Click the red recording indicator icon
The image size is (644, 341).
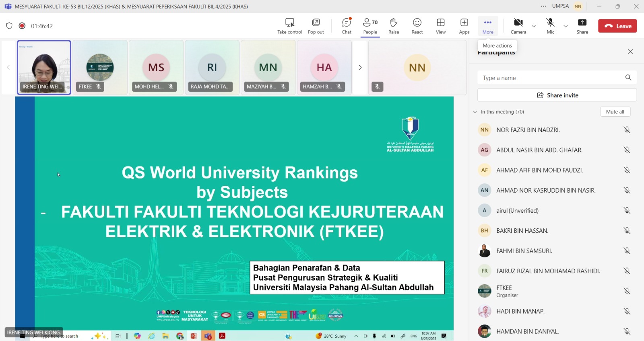click(22, 26)
